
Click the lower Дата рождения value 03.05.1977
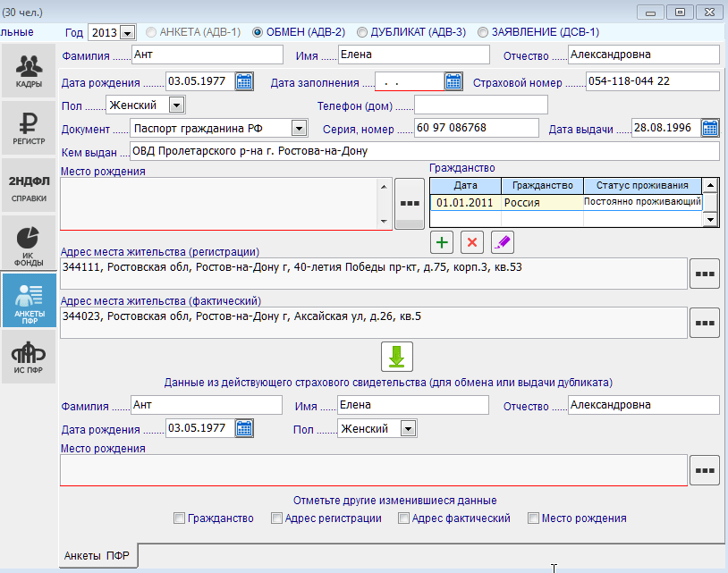(x=200, y=428)
